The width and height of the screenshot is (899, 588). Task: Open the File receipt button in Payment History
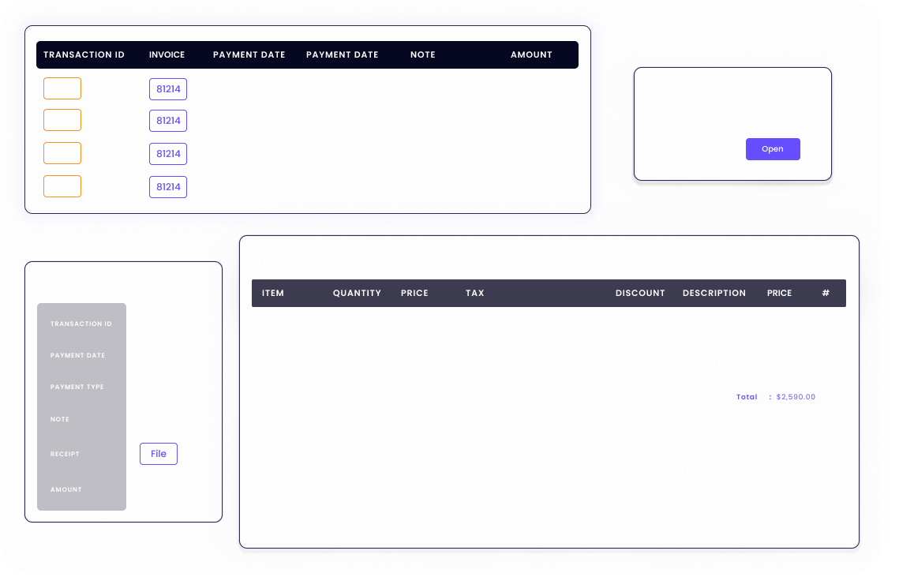point(159,454)
